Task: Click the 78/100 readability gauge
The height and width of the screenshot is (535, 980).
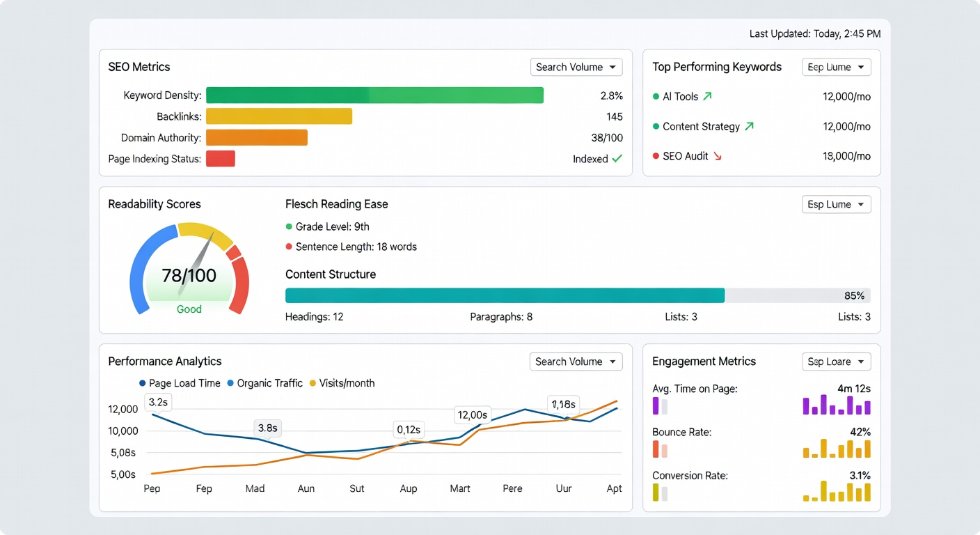Action: [x=189, y=269]
